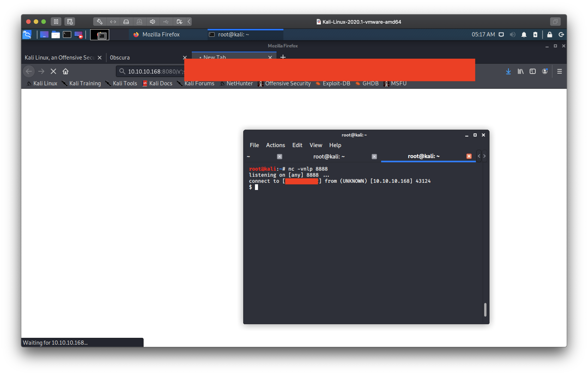This screenshot has height=375, width=588.
Task: Open Firefox downloads arrow icon
Action: [x=508, y=71]
